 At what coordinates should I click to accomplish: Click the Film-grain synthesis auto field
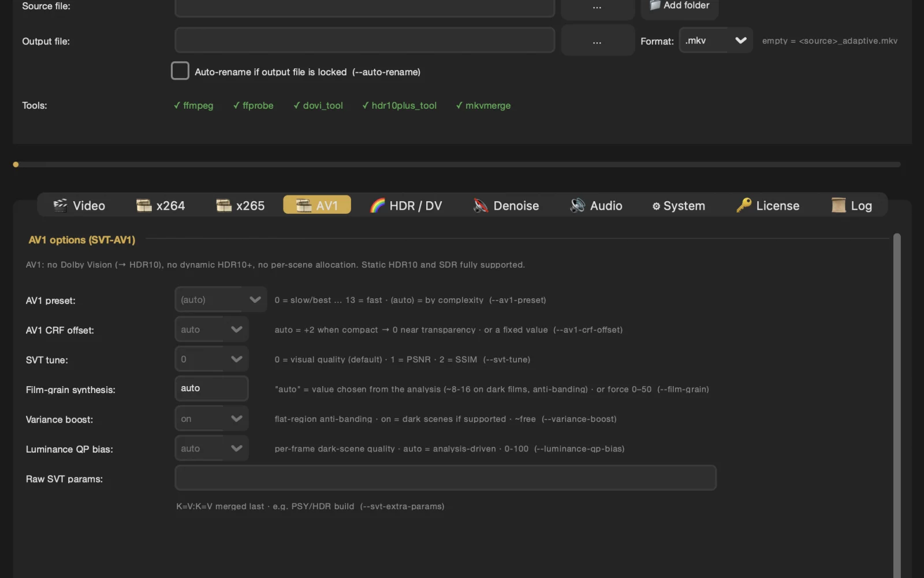tap(211, 388)
